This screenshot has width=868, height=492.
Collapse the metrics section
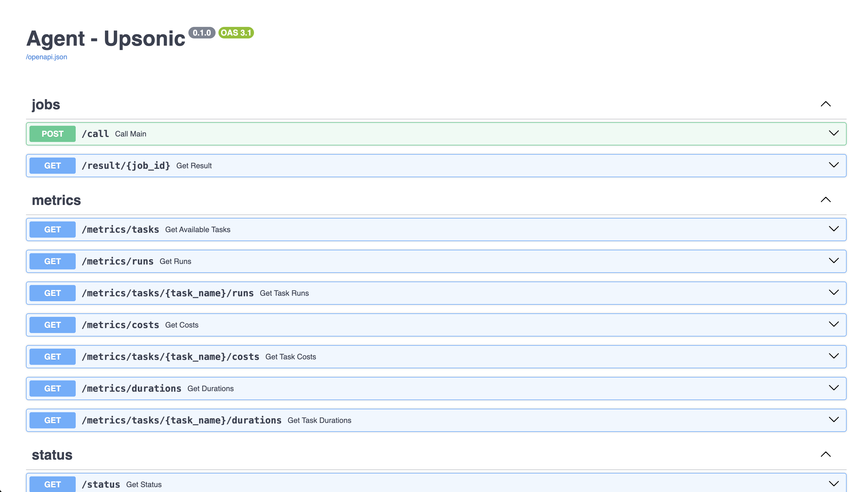(826, 200)
